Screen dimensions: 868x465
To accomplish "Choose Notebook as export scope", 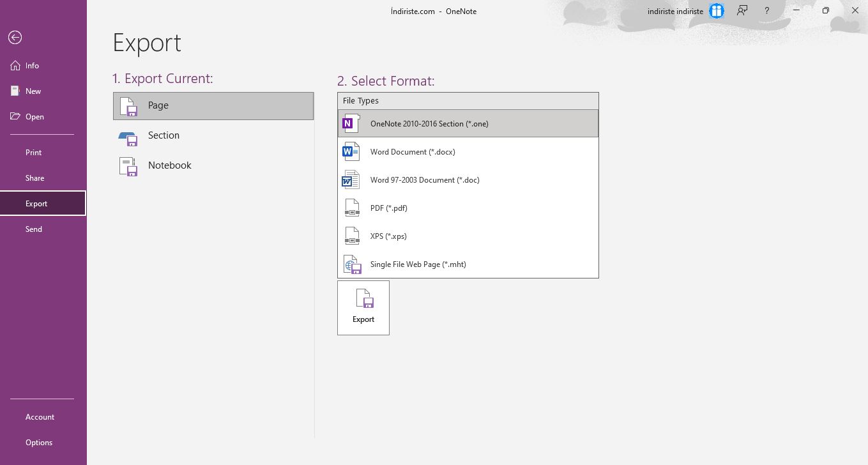I will pyautogui.click(x=213, y=165).
